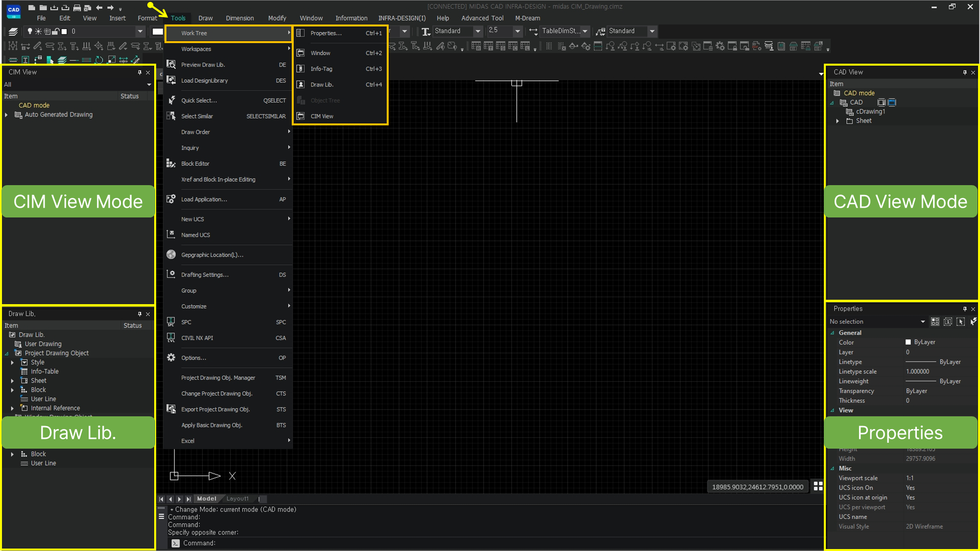980x551 pixels.
Task: Open the No selection dropdown in Properties
Action: click(x=923, y=321)
